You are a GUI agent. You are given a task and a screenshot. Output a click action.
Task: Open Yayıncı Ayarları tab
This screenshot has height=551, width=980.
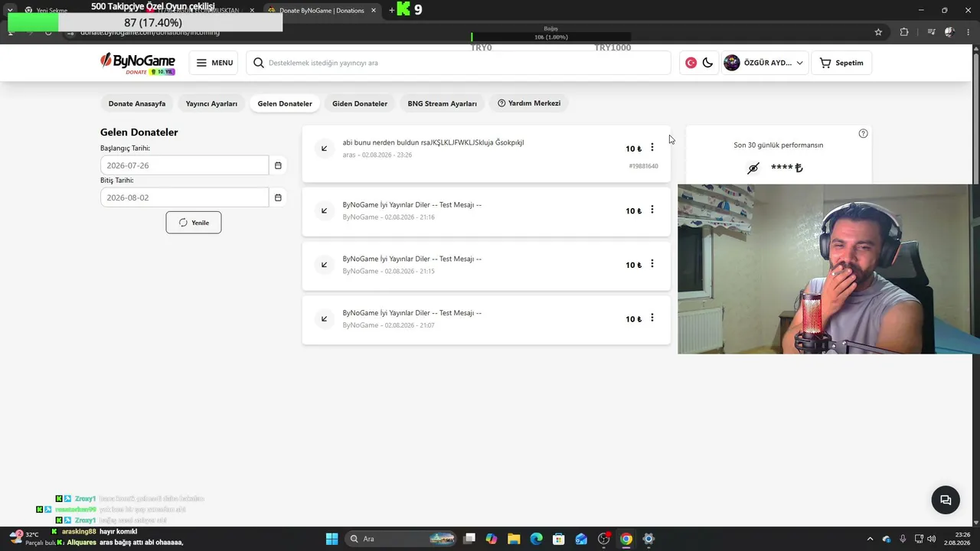click(211, 103)
